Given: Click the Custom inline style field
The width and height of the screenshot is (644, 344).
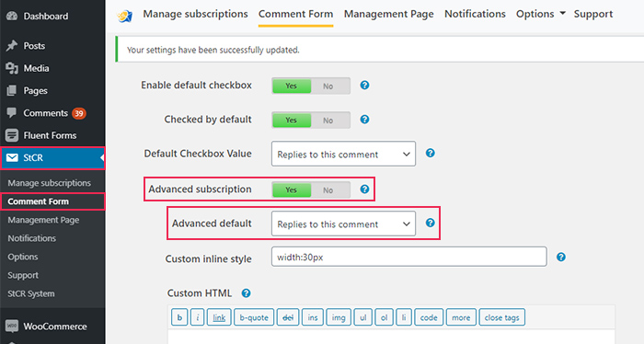Looking at the screenshot, I should pos(409,257).
